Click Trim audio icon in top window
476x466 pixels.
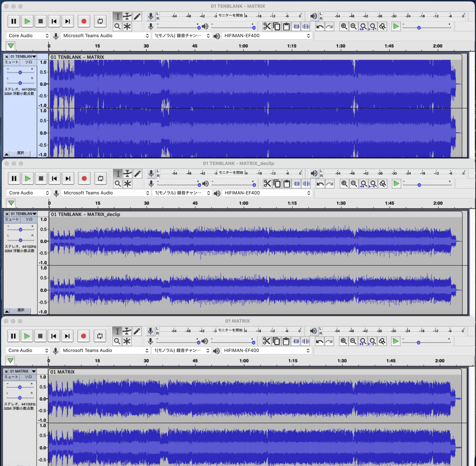(297, 26)
